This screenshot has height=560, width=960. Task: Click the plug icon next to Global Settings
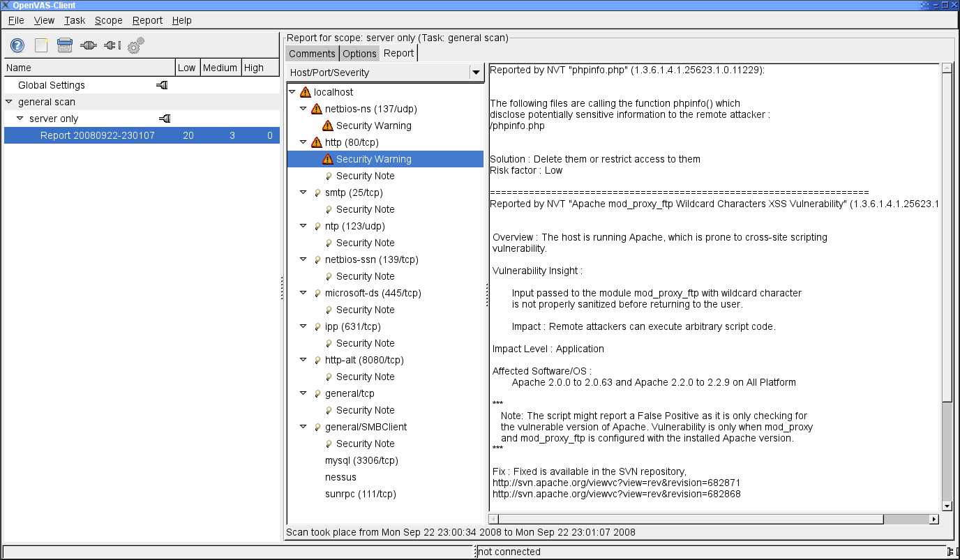[161, 84]
